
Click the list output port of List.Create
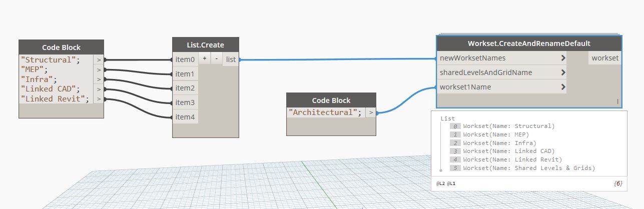[x=231, y=59]
